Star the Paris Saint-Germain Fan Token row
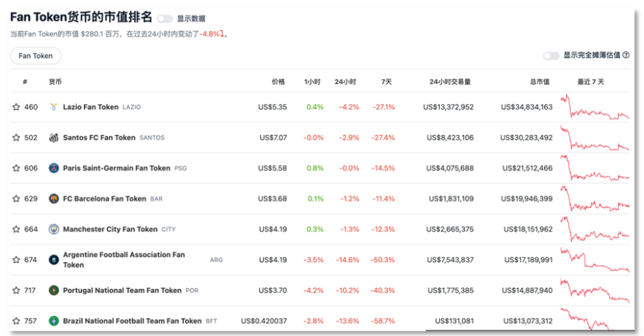Viewport: 644px width, 336px height. (x=16, y=168)
